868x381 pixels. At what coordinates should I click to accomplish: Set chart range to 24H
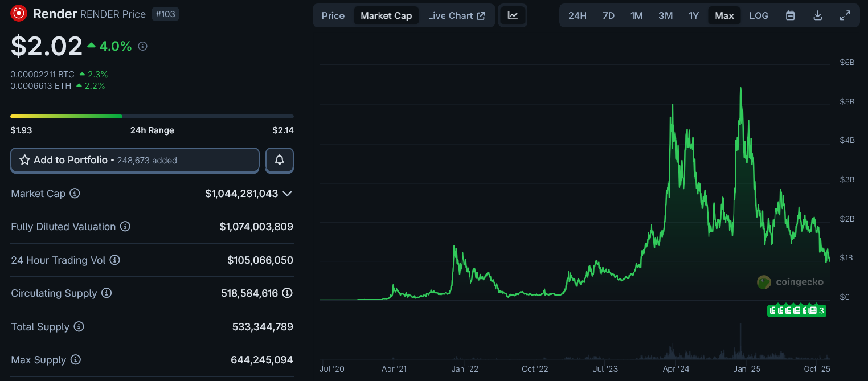click(x=578, y=15)
